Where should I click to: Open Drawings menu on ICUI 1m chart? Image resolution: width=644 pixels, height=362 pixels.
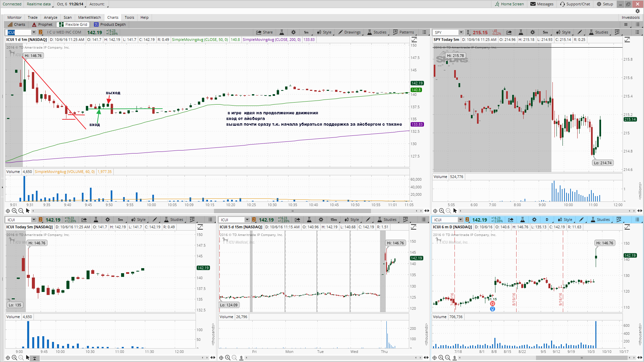pos(350,32)
